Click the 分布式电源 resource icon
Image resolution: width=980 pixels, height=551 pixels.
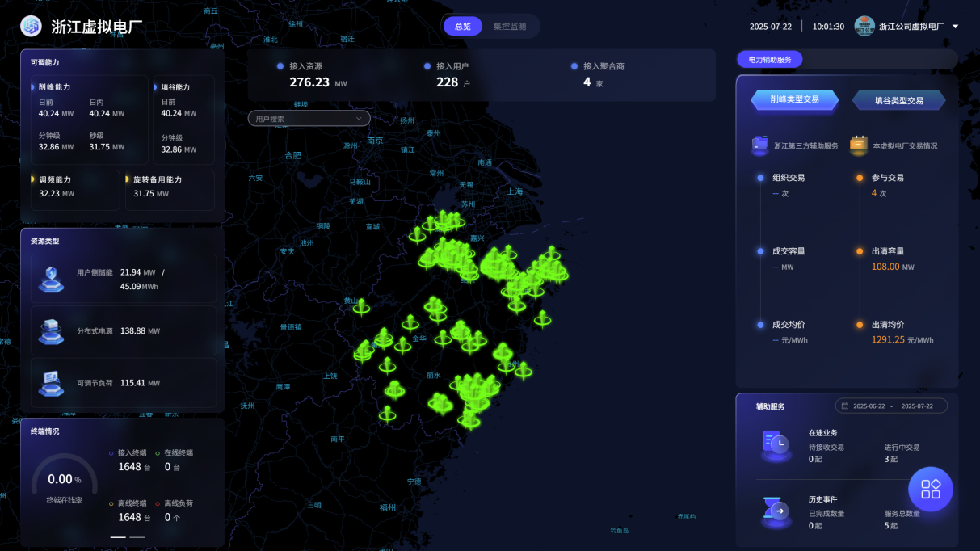[51, 331]
